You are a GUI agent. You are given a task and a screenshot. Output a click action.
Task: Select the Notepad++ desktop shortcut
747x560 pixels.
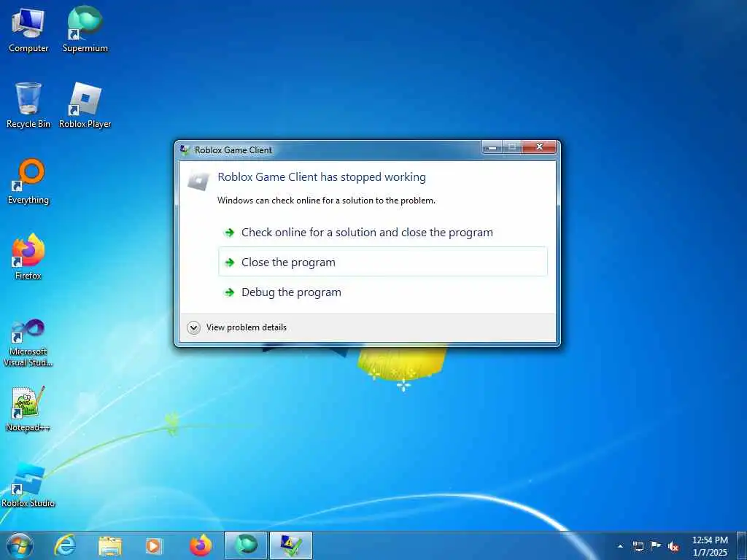coord(28,408)
